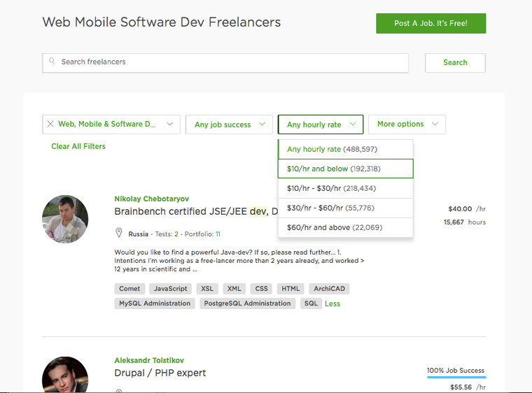Click Nikolay's Java-dev description paragraph
Screen dimensions: 532x393
pos(239,260)
